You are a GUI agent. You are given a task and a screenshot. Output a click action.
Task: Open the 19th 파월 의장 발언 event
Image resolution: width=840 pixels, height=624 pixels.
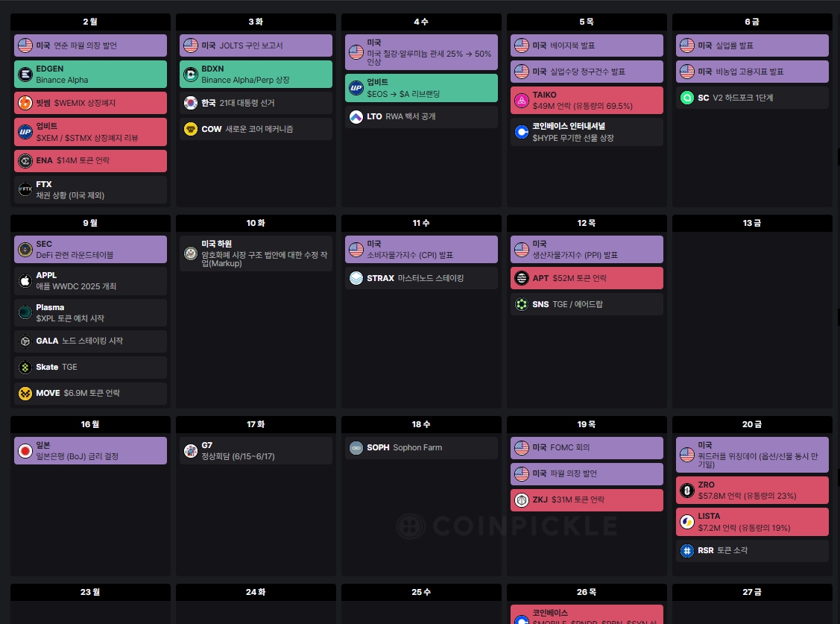coord(587,474)
